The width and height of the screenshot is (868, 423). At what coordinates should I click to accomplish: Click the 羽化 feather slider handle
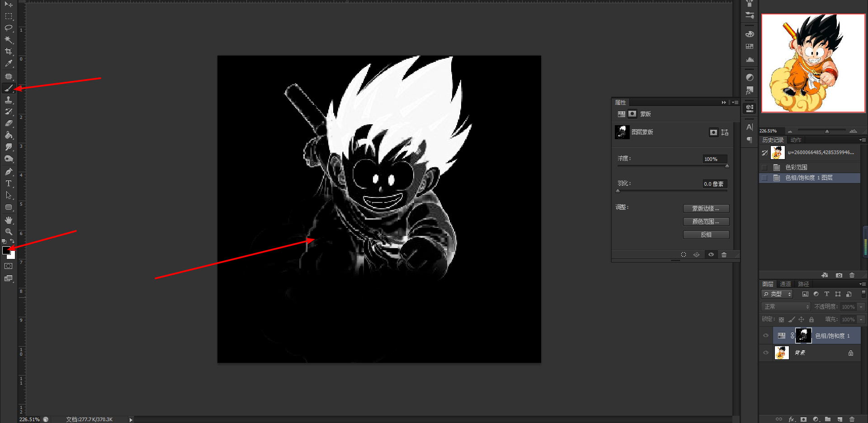(x=618, y=191)
